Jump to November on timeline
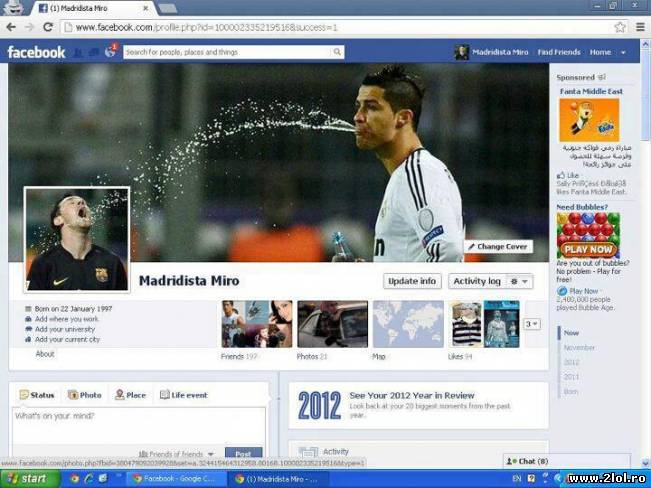The image size is (651, 488). 579,348
